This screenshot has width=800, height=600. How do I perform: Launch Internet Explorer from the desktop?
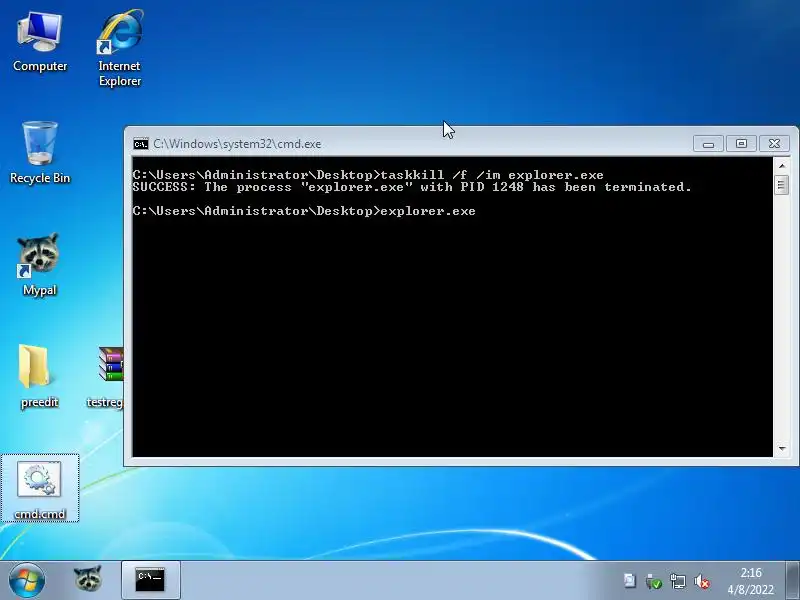point(119,48)
